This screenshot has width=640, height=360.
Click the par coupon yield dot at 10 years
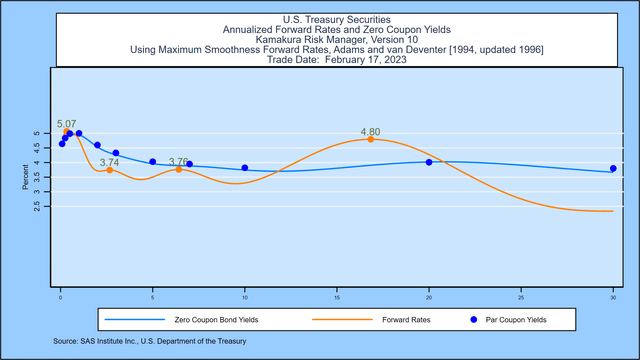[245, 168]
